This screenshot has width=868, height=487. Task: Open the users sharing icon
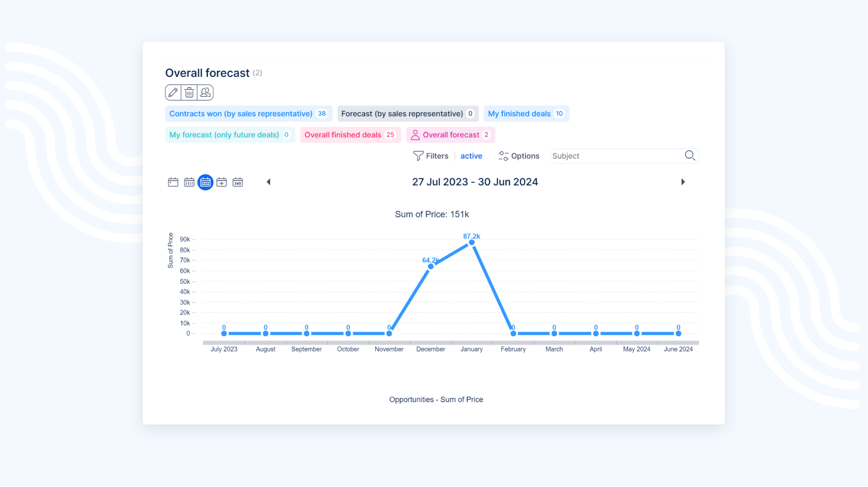pos(205,92)
